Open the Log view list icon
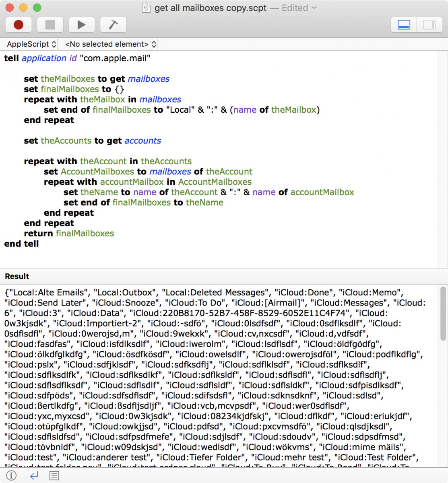The width and height of the screenshot is (448, 483). pos(54,476)
